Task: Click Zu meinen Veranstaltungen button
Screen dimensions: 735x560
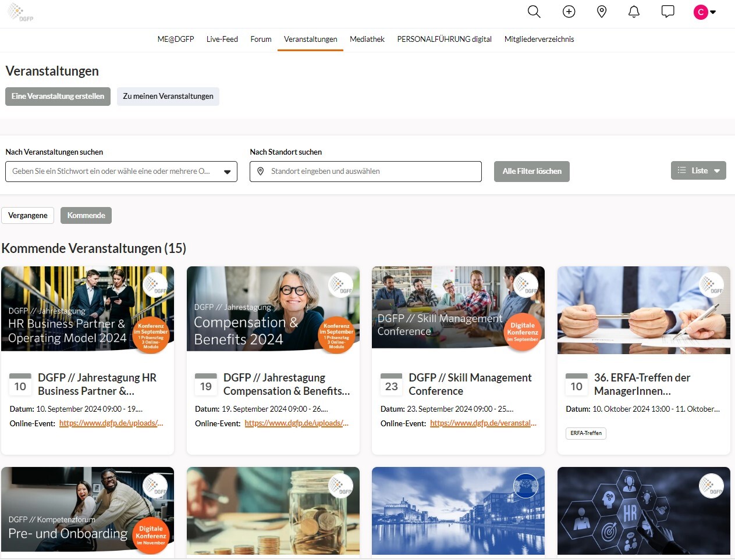Action: pyautogui.click(x=168, y=97)
